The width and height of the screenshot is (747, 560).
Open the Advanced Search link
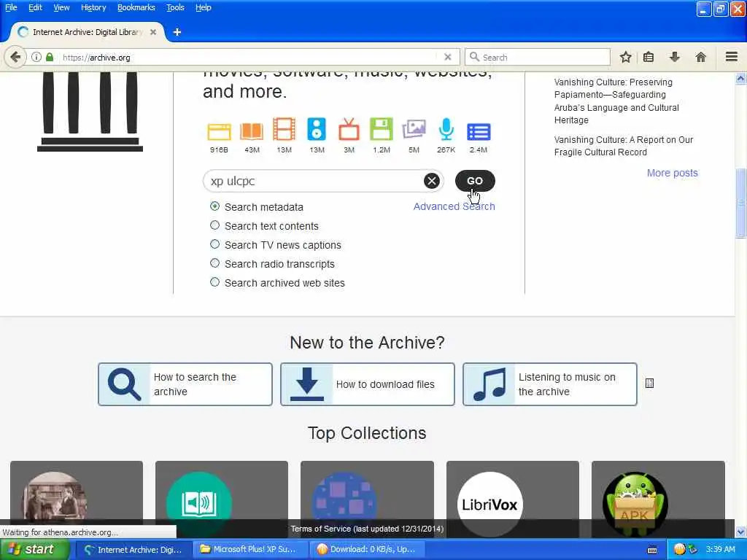pyautogui.click(x=454, y=206)
